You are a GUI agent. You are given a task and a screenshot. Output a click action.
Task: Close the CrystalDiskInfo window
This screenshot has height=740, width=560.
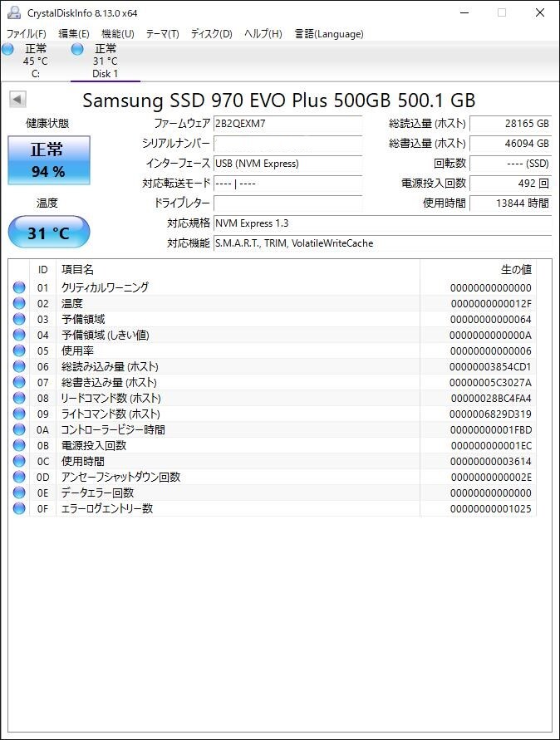pyautogui.click(x=540, y=12)
